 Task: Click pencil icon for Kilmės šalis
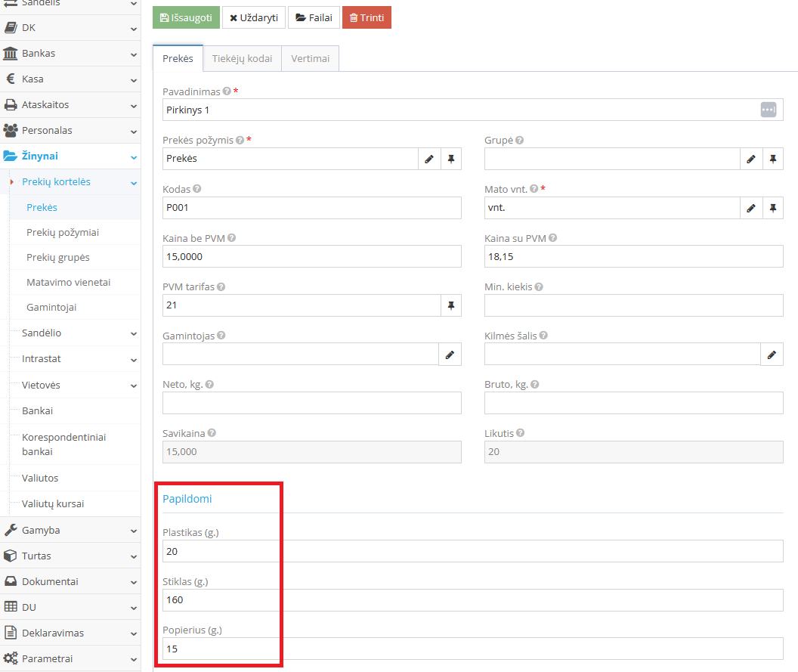tap(772, 355)
